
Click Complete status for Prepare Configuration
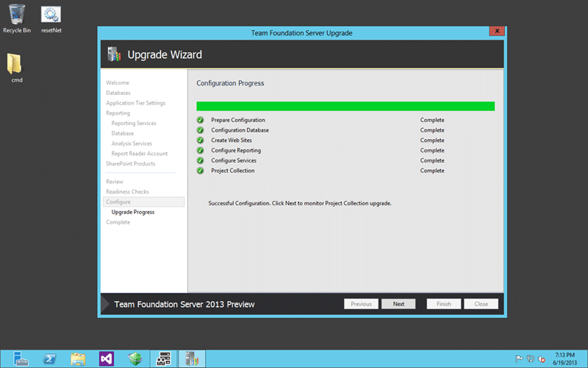click(x=432, y=120)
